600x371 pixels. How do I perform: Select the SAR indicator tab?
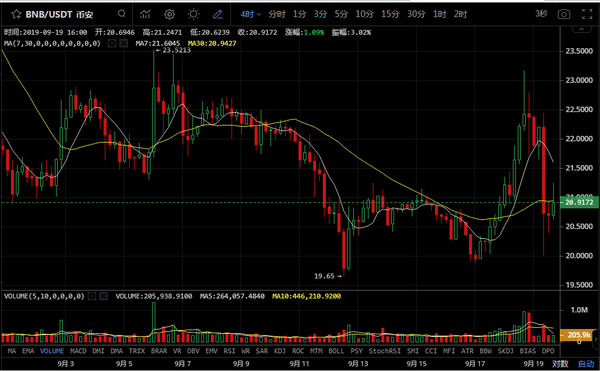262,351
